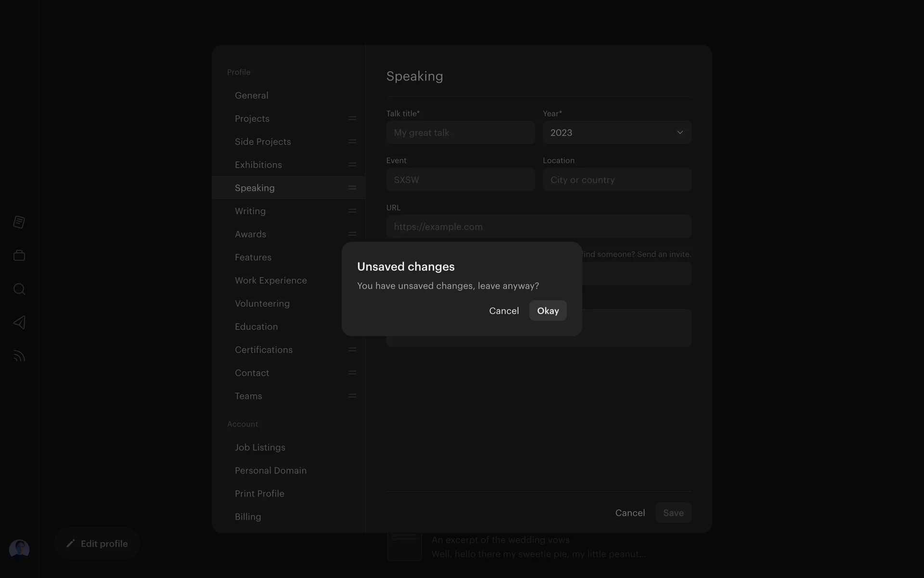Image resolution: width=924 pixels, height=578 pixels.
Task: Click the Edit profile button
Action: click(x=97, y=543)
